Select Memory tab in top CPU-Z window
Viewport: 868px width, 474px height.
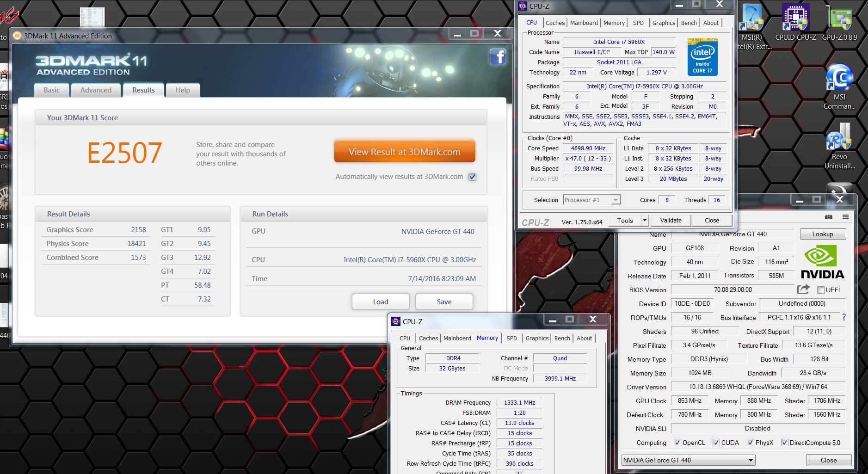(x=614, y=23)
